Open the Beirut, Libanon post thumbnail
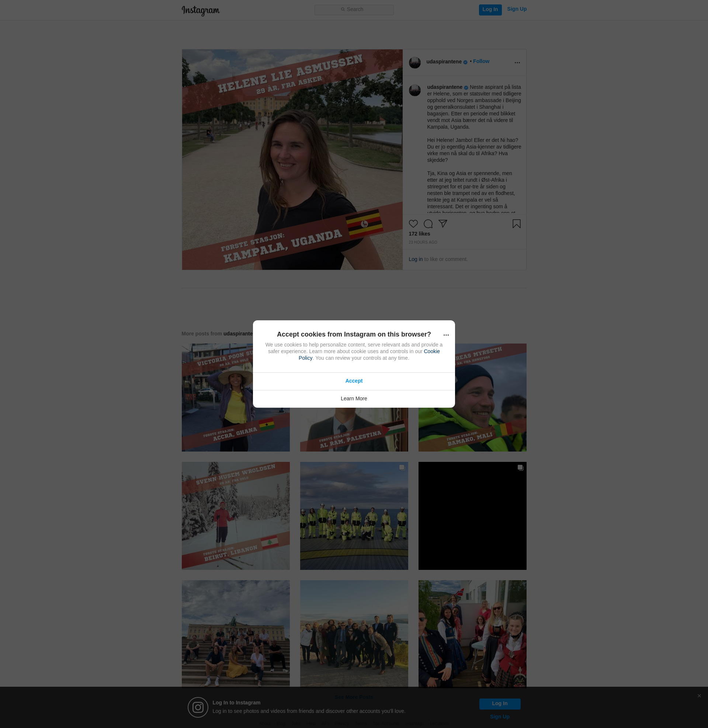Image resolution: width=708 pixels, height=728 pixels. (235, 516)
